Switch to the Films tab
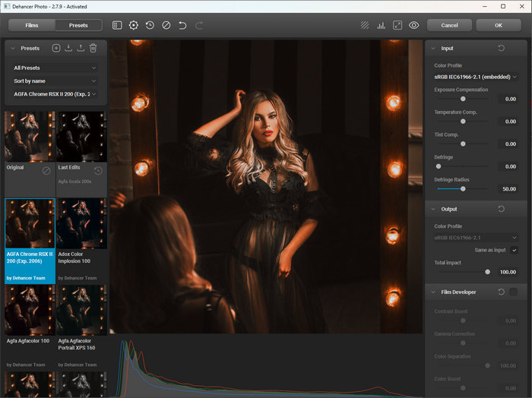This screenshot has width=532, height=398. tap(31, 25)
